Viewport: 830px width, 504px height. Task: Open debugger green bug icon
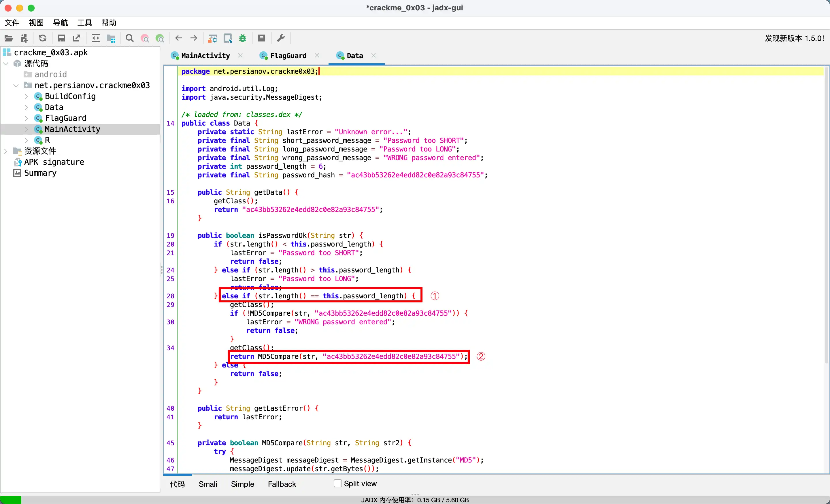pyautogui.click(x=243, y=38)
